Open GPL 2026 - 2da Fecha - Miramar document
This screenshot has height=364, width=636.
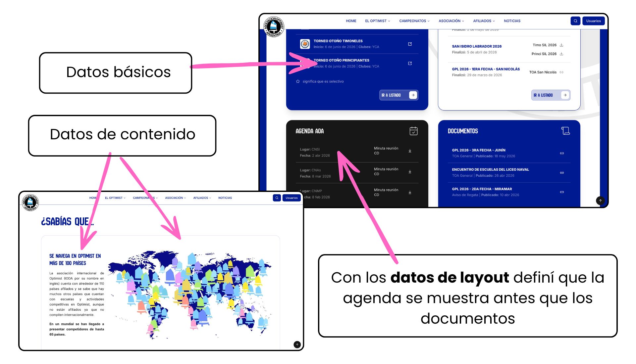pos(482,189)
